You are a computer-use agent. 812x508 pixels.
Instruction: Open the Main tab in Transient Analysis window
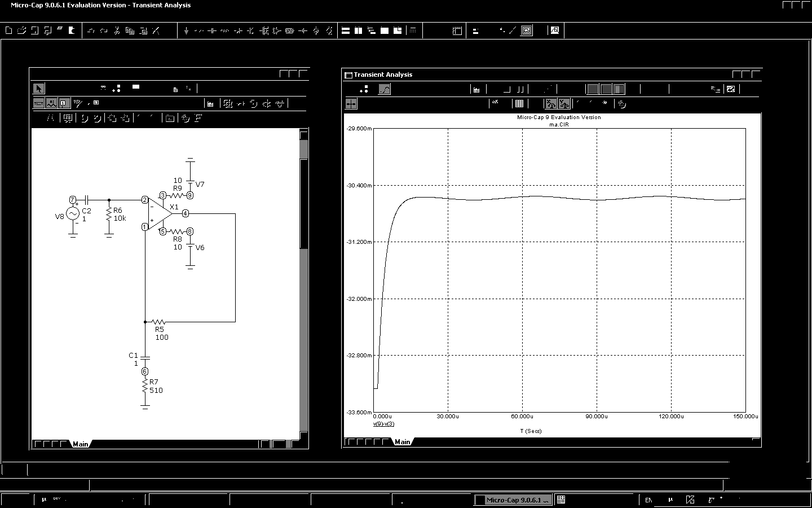pyautogui.click(x=402, y=442)
